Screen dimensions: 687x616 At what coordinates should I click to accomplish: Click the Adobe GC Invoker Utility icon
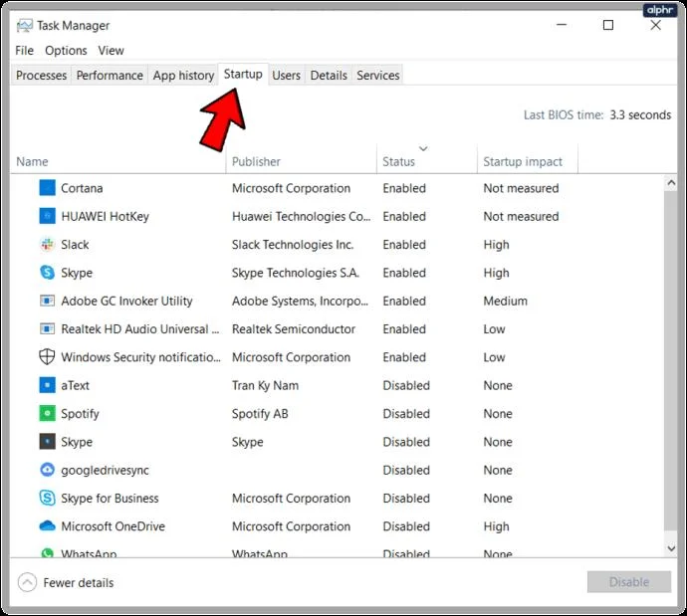coord(48,301)
